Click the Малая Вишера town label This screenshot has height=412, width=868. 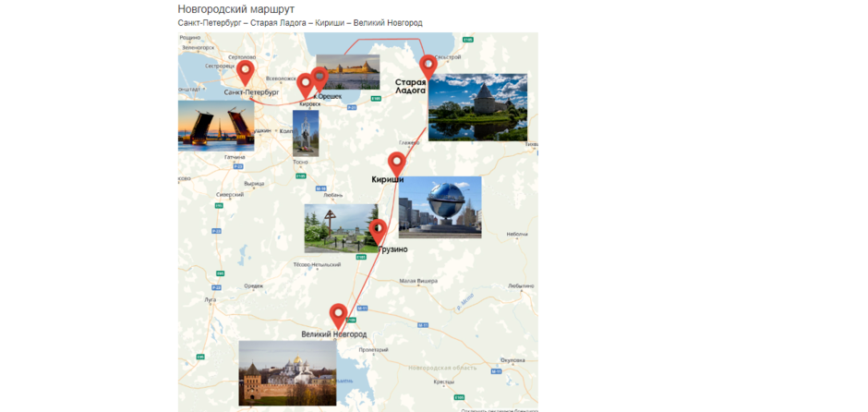click(418, 281)
